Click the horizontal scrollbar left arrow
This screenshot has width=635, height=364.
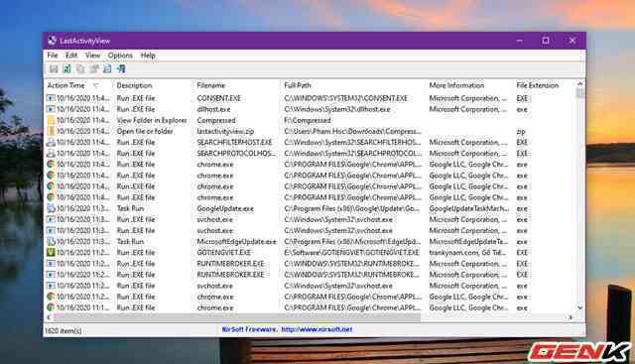(49, 317)
